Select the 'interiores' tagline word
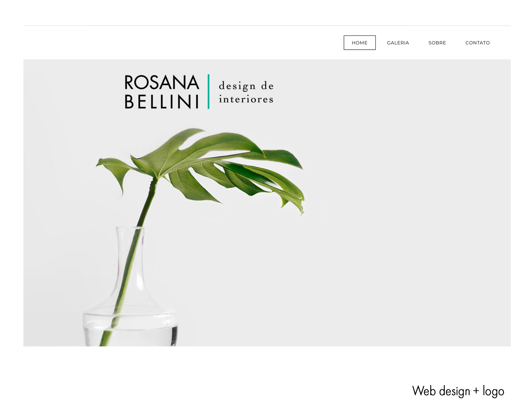The image size is (532, 418). pos(246,99)
